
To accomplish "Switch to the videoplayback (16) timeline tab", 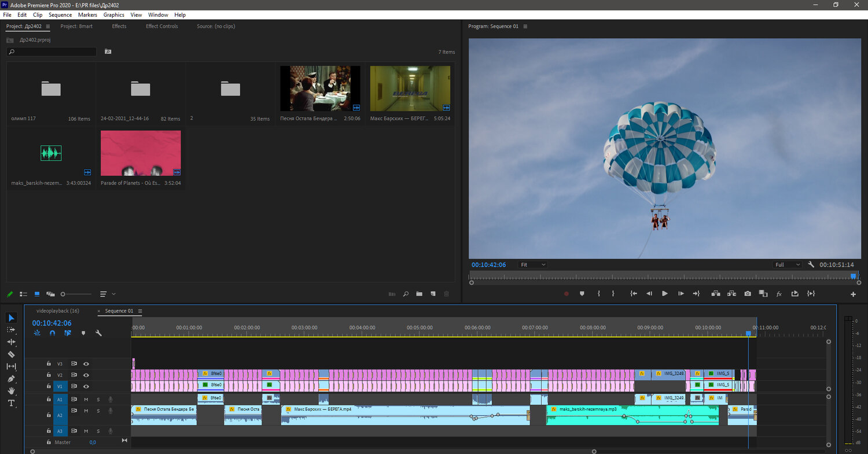I will click(57, 311).
